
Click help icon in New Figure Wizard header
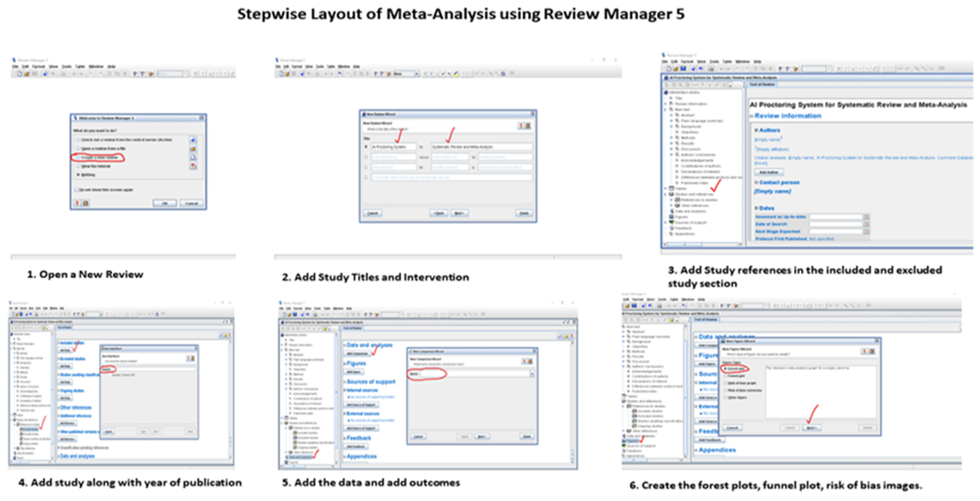pos(865,351)
